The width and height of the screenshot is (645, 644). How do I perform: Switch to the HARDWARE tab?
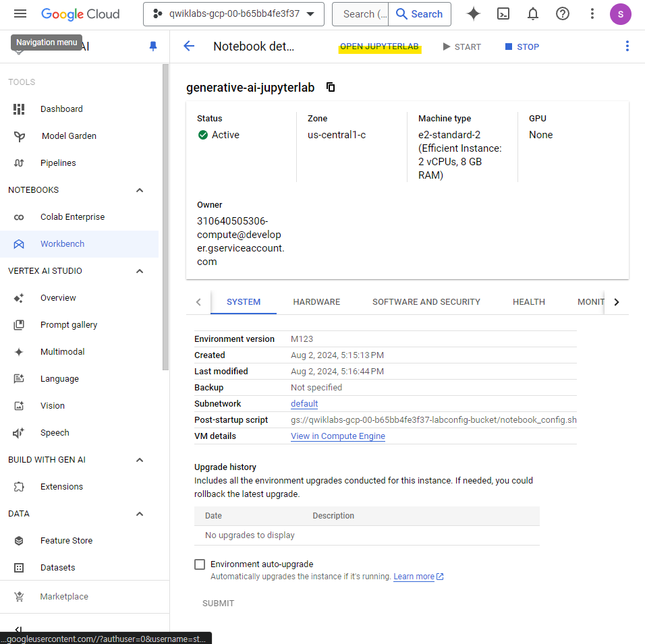coord(316,302)
